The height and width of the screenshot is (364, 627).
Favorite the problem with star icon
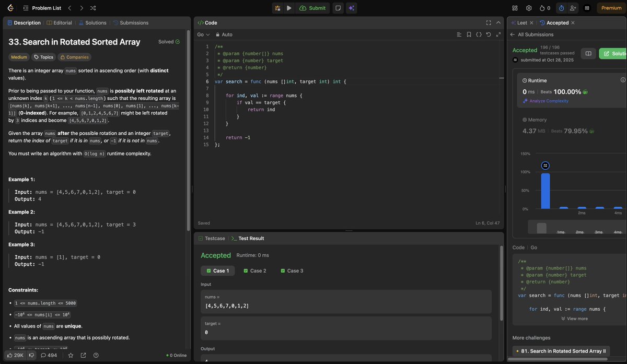click(x=71, y=355)
